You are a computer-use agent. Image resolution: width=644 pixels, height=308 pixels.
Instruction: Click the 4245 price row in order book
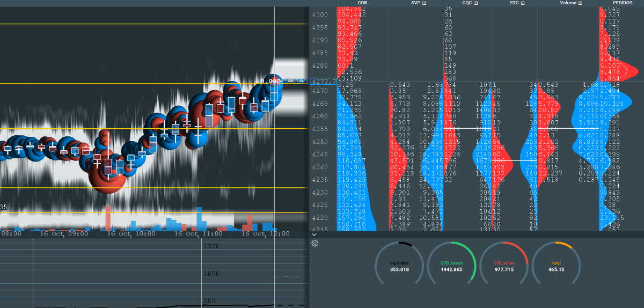point(319,154)
